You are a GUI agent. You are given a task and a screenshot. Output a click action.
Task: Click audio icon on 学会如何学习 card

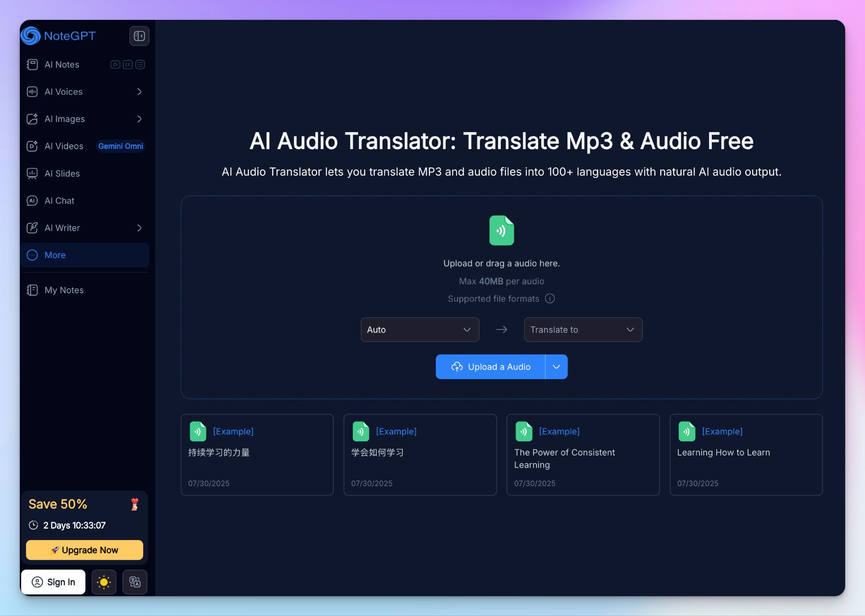point(361,431)
